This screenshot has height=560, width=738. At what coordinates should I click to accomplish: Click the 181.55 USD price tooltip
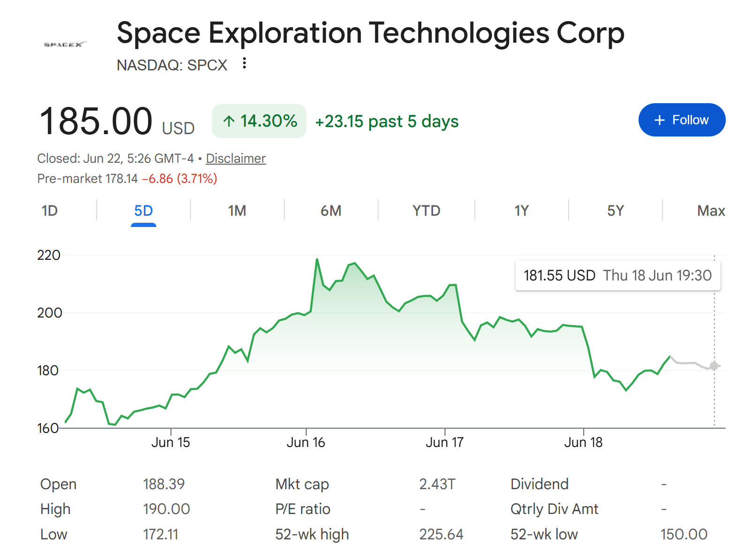(x=618, y=275)
